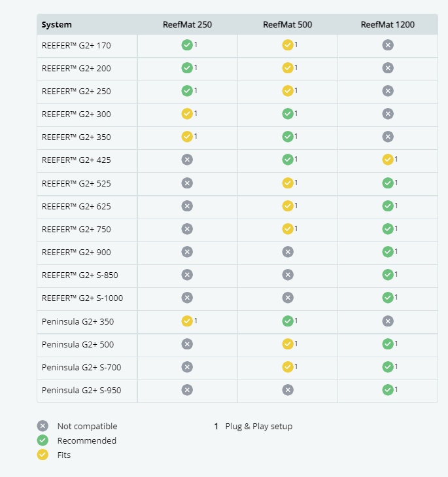Viewport: 448px width, 477px height.
Task: Click yellow check for REEFER G2+ 300 ReefMat 250
Action: pyautogui.click(x=186, y=114)
